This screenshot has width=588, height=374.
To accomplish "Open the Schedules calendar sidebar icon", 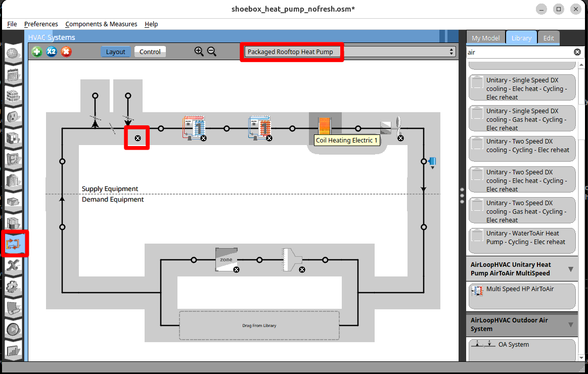I will (x=14, y=74).
